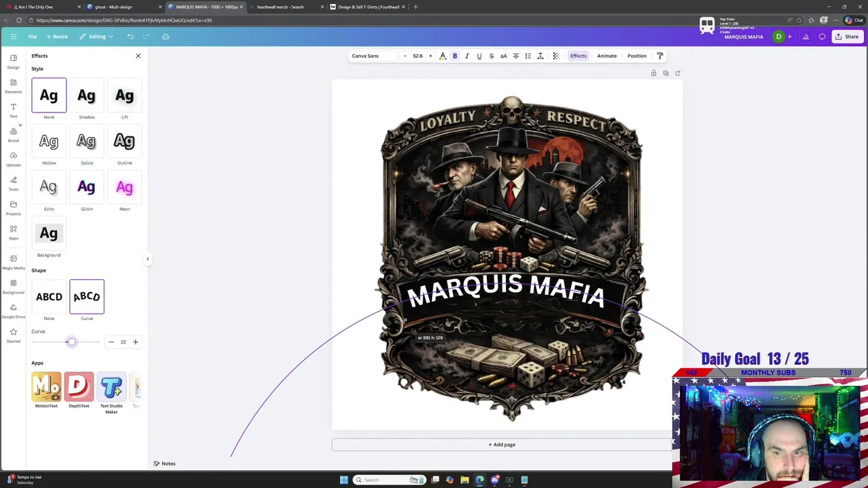Click the font size field 52.6
Viewport: 868px width, 488px height.
tap(418, 56)
